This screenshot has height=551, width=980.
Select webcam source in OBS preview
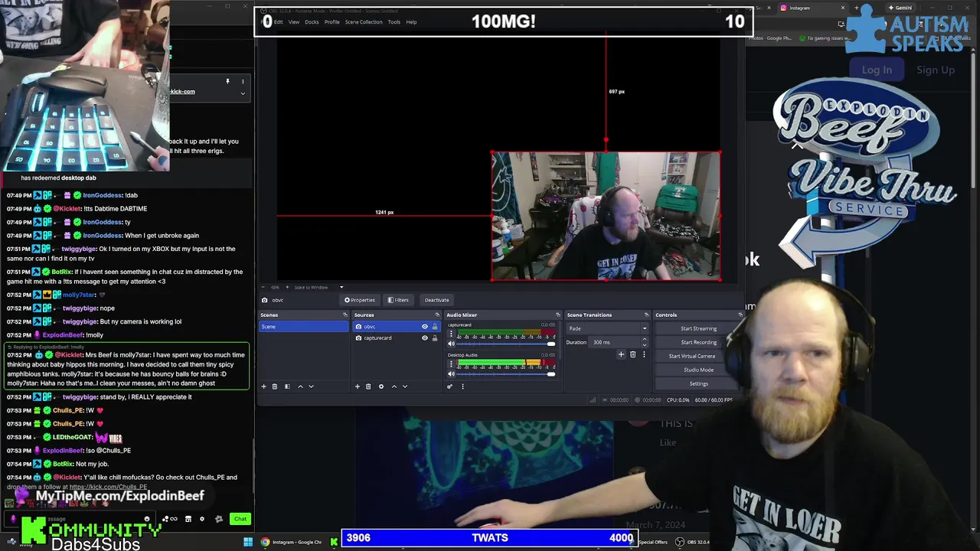(x=606, y=217)
